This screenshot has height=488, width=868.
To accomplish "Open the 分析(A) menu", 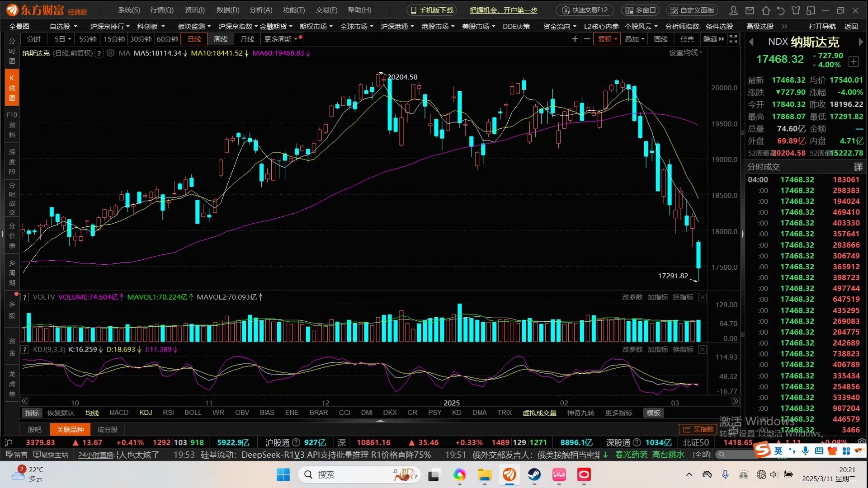I will click(260, 10).
